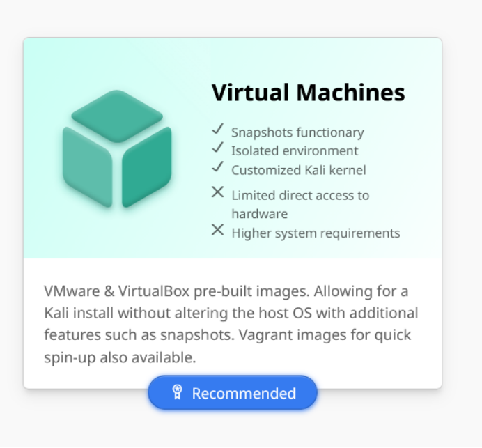Click the X mark beside Limited direct access
This screenshot has height=448, width=482.
217,192
